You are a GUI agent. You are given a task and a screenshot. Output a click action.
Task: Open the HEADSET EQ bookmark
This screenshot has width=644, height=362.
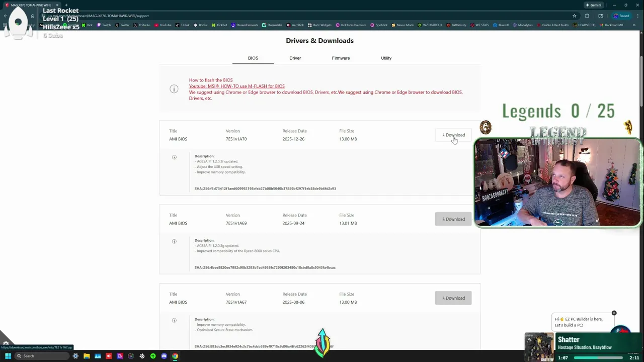pos(584,25)
